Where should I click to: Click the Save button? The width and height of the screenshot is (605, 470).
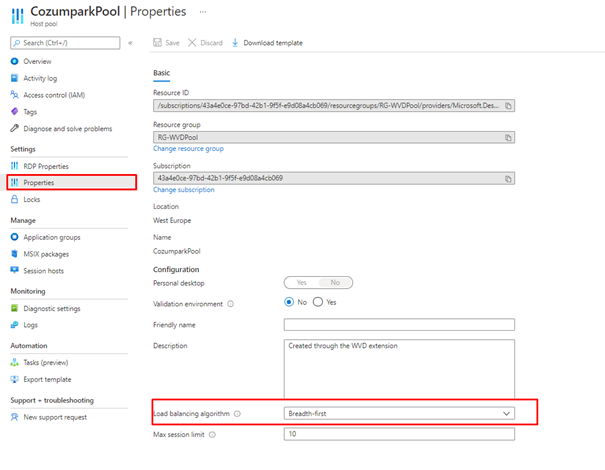(166, 43)
